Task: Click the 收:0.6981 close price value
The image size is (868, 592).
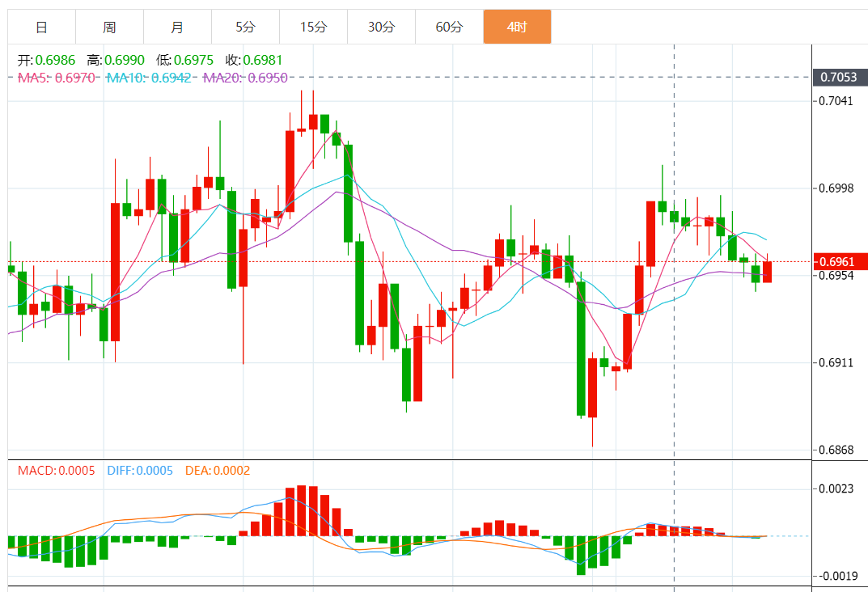Action: (x=254, y=60)
